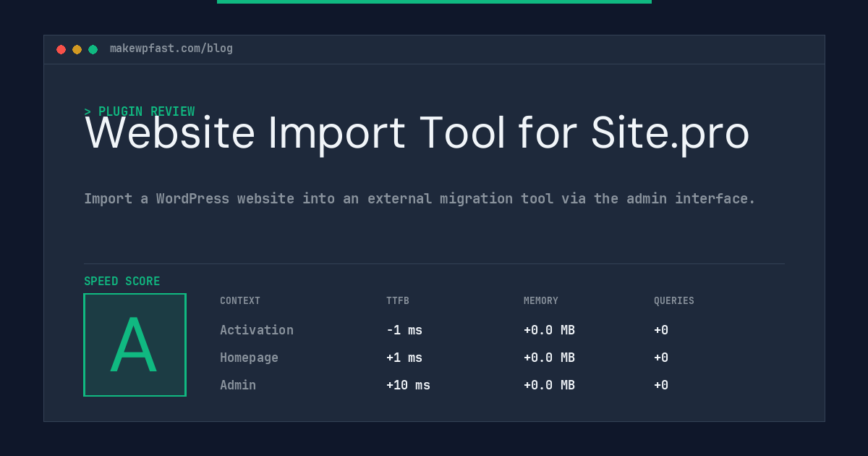Viewport: 868px width, 456px height.
Task: Click the Admin queries '+0' value
Action: point(661,385)
